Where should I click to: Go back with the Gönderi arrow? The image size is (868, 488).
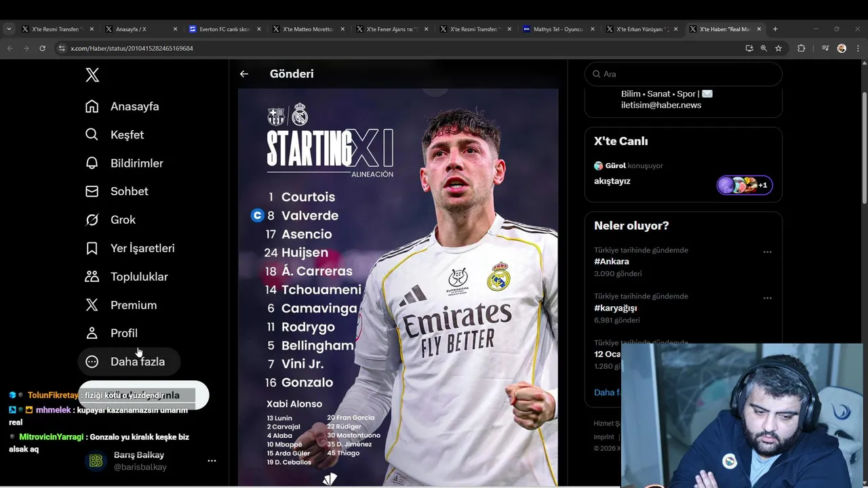tap(244, 74)
